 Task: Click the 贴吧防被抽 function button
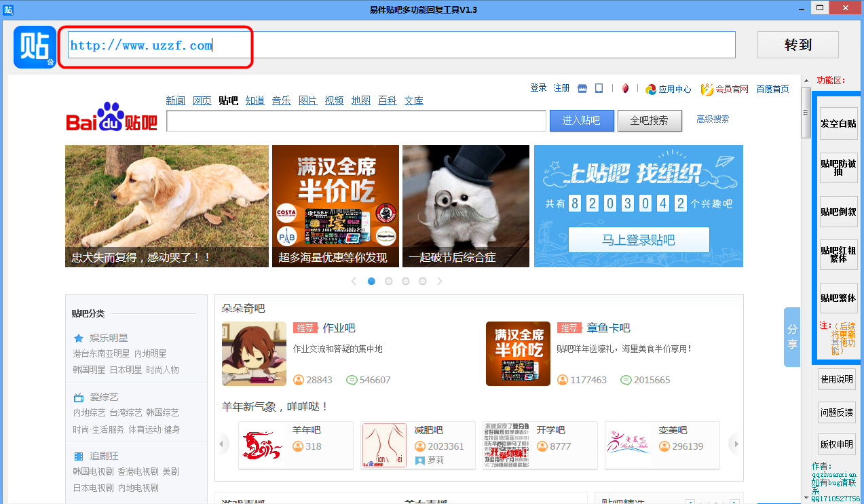tap(838, 168)
